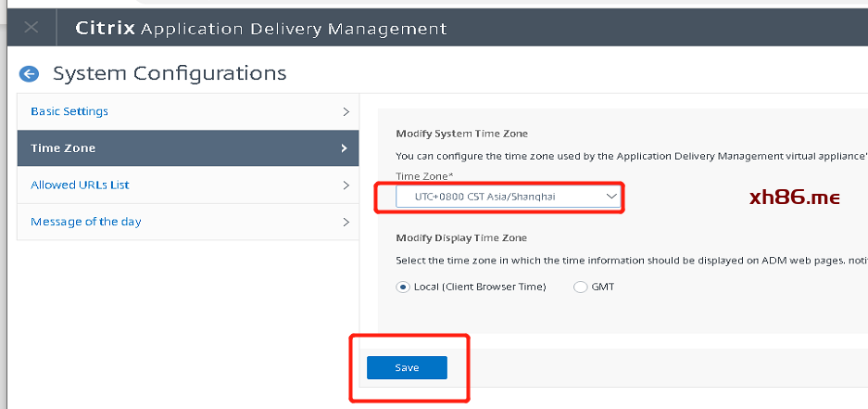Click the chevron beside Basic Settings

346,111
